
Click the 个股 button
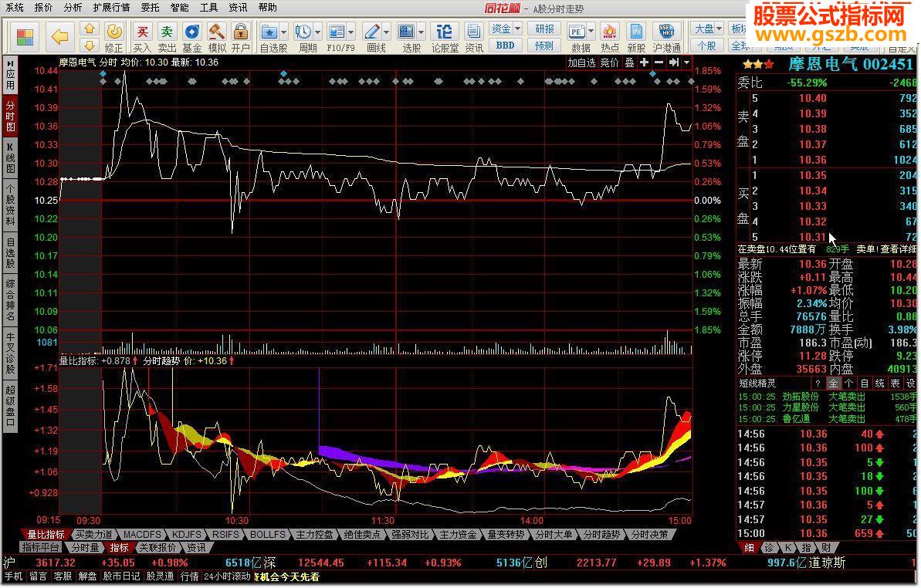707,46
